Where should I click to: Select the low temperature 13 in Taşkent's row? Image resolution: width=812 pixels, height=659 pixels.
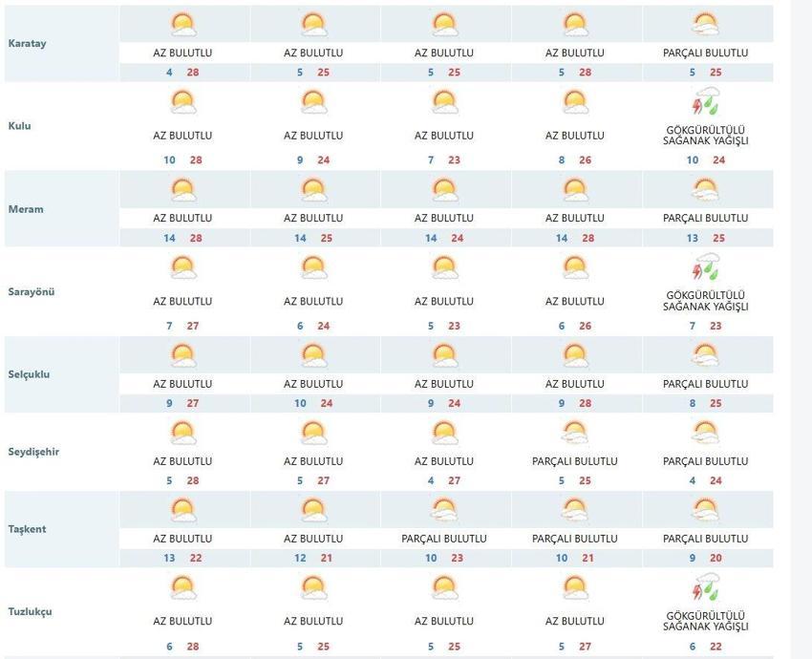pyautogui.click(x=168, y=557)
